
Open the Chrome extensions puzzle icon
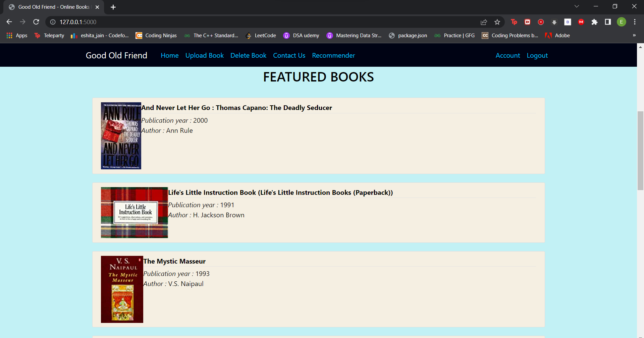coord(595,22)
